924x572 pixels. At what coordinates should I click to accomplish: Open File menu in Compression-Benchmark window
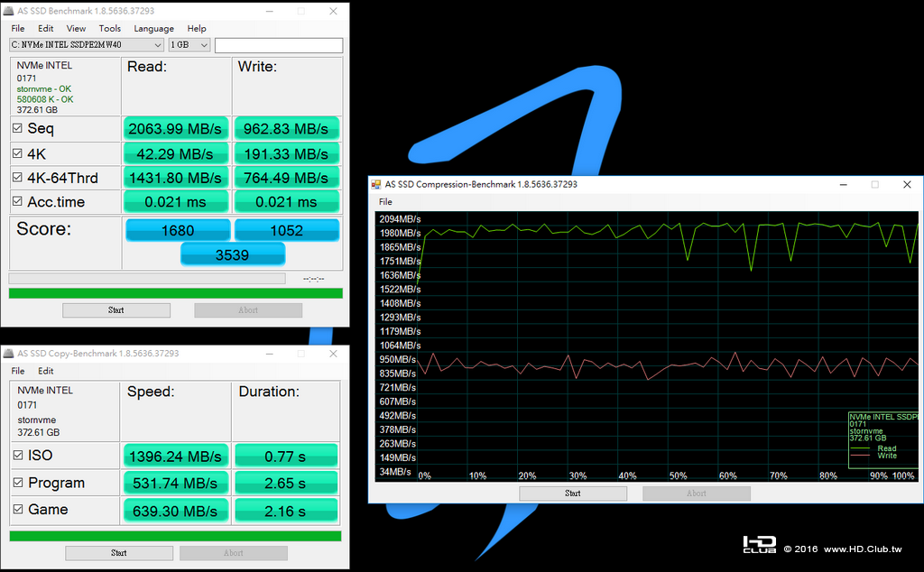[x=385, y=201]
